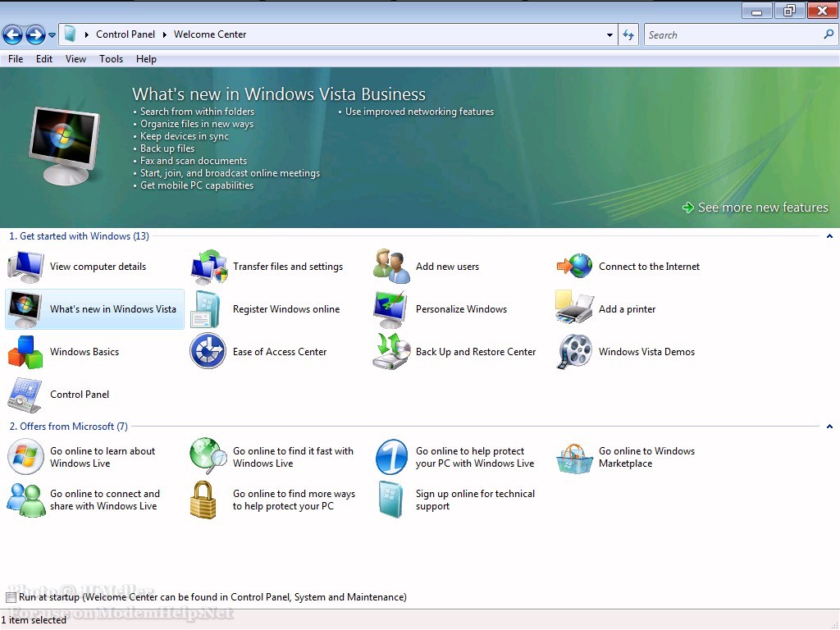Screen dimensions: 840x630
Task: Click the Get started with Windows (13) heading
Action: pyautogui.click(x=80, y=236)
